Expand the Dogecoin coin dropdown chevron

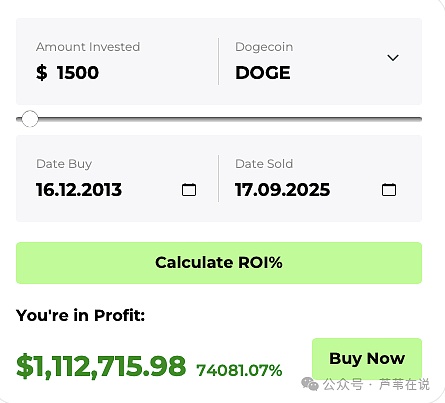[x=393, y=58]
